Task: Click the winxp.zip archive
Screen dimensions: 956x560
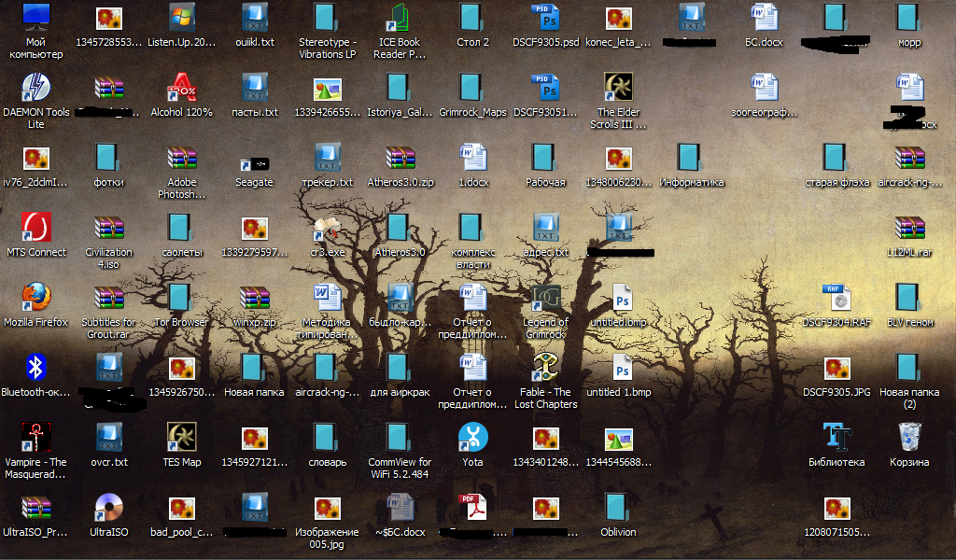Action: [255, 298]
